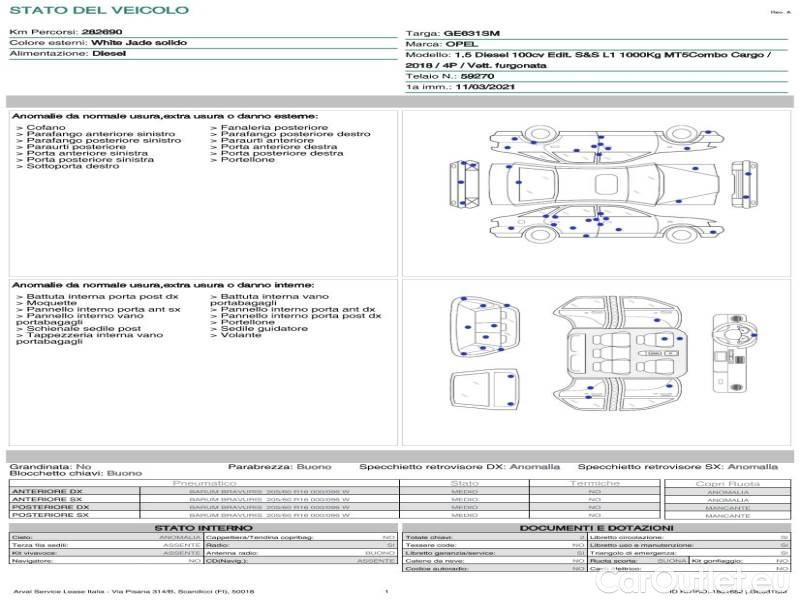
Task: Click the Blocchetto chiavi: Buono field
Action: (x=76, y=473)
